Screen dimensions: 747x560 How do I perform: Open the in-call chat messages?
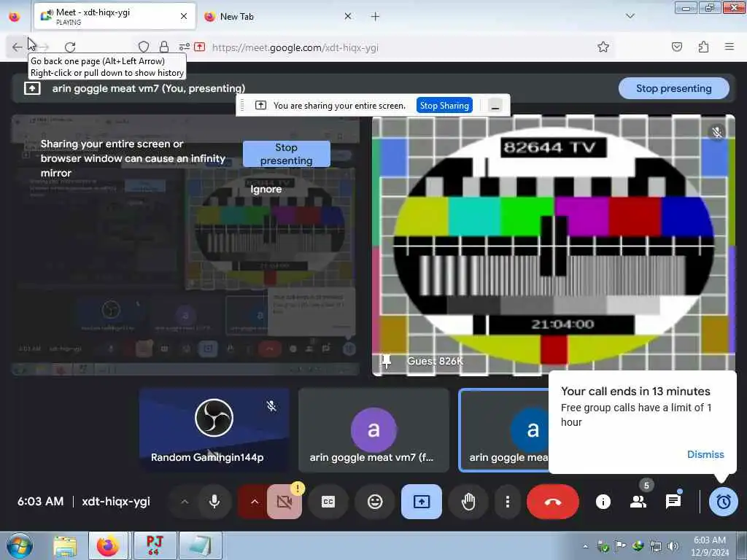coord(673,502)
